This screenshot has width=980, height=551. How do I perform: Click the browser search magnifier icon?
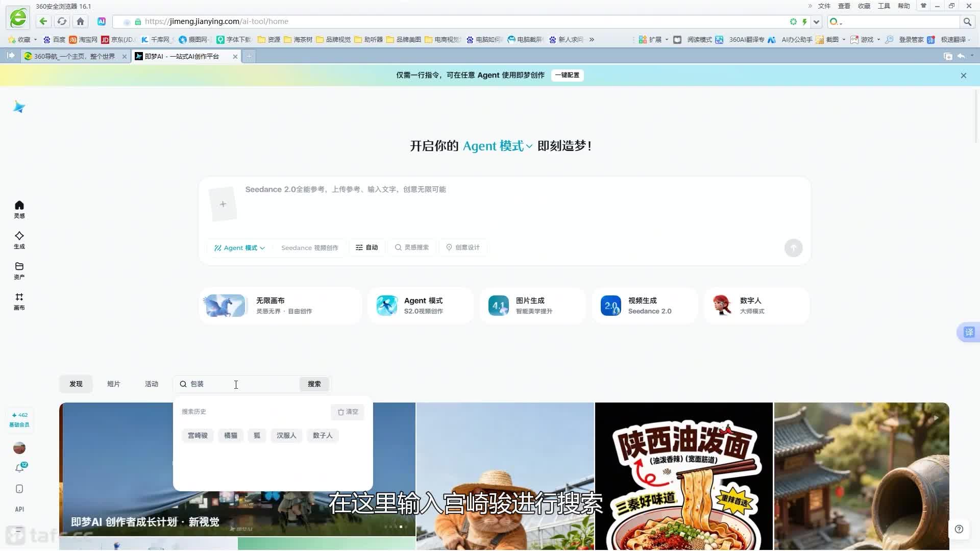[x=967, y=21]
